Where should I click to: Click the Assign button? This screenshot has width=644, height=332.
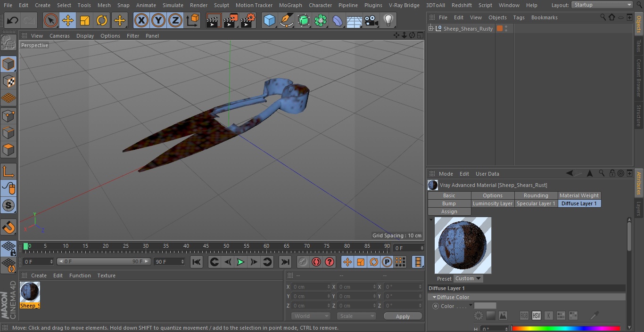tap(449, 211)
